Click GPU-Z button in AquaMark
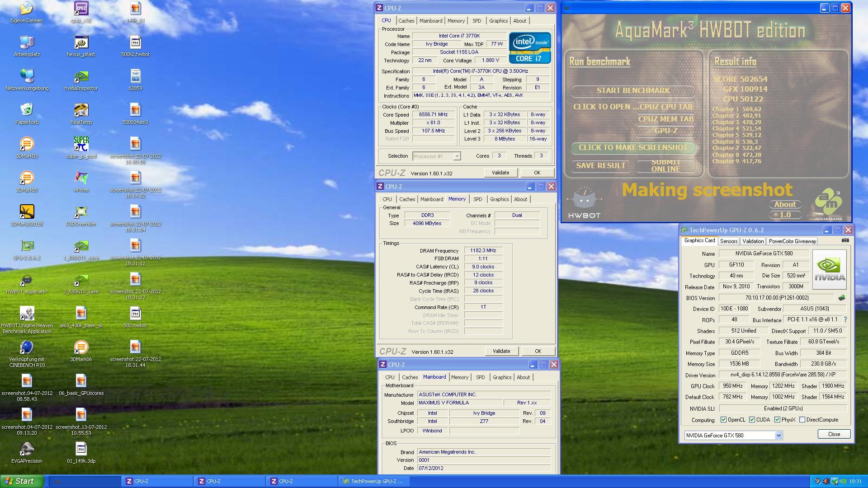This screenshot has width=868, height=488. [x=665, y=131]
